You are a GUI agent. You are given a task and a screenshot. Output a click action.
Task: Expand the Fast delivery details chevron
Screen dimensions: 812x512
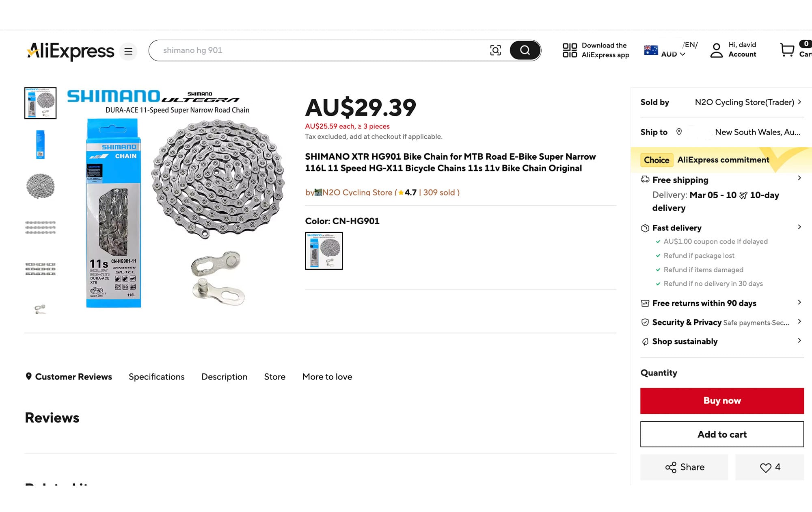[799, 227]
